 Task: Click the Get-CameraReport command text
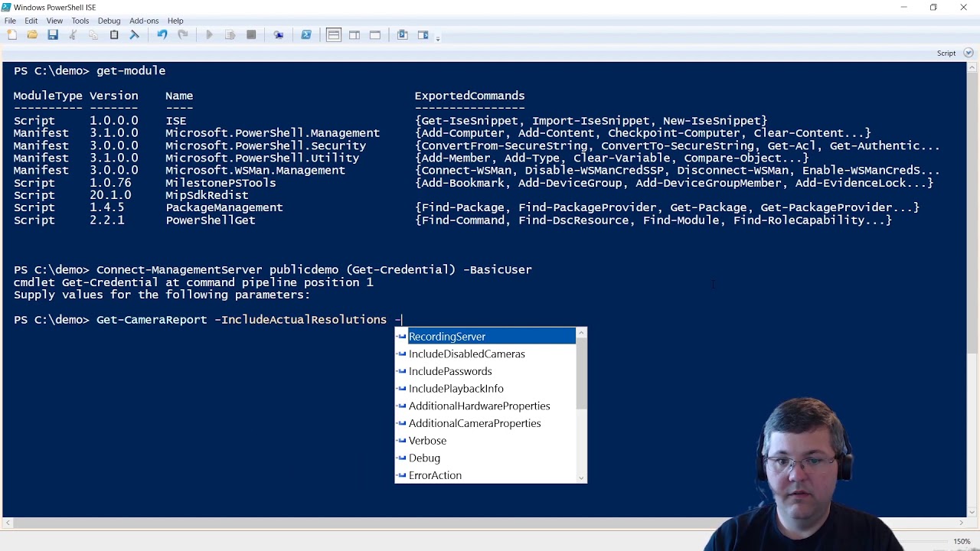click(x=152, y=320)
